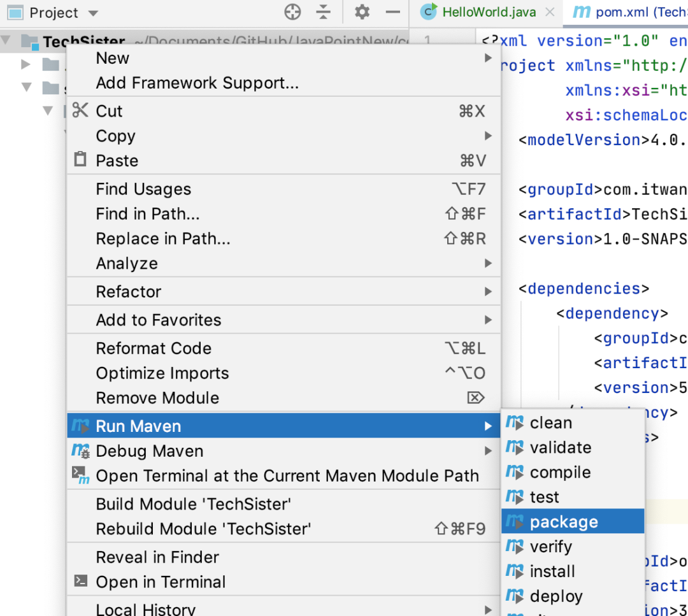Screen dimensions: 688x616
Task: Expand the Copy submenu arrow
Action: (488, 136)
